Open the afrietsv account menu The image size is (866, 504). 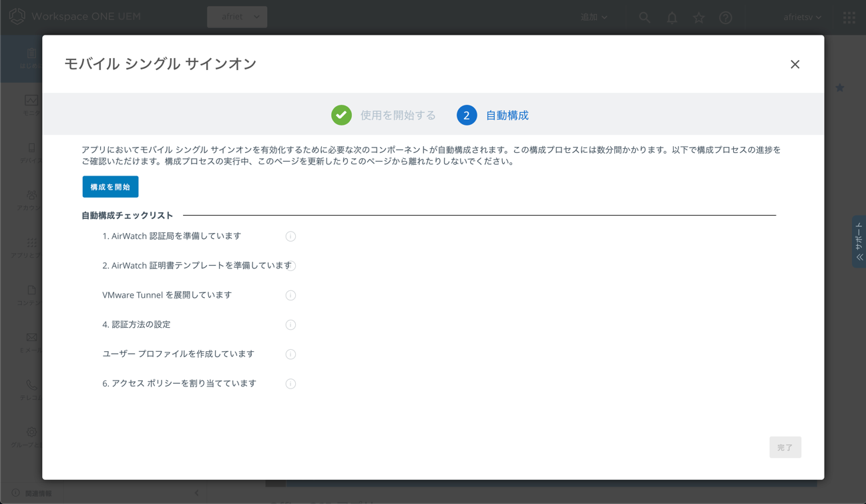[803, 17]
